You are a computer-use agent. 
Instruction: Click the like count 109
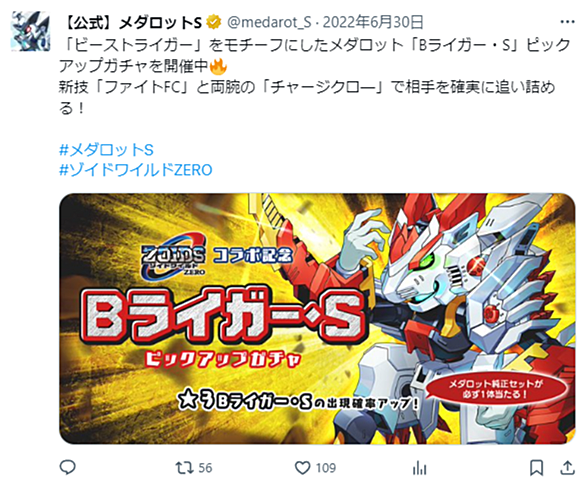[x=326, y=468]
